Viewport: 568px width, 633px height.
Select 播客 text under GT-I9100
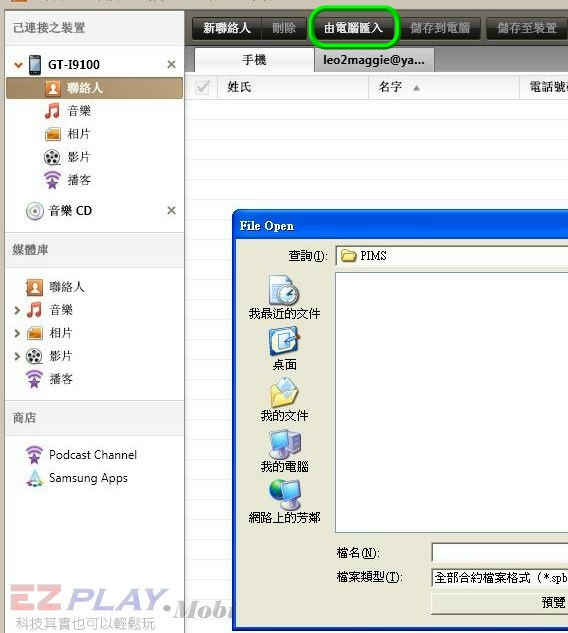click(x=79, y=180)
